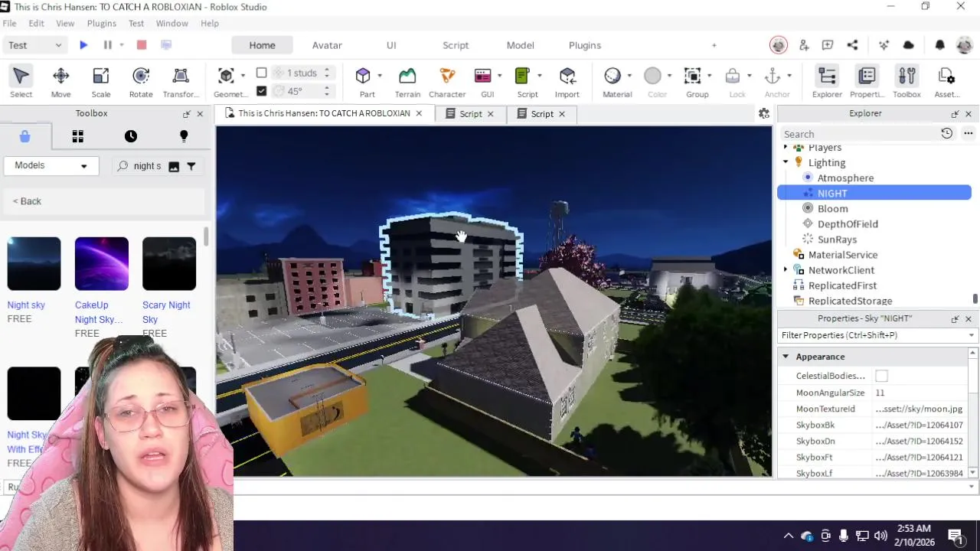Viewport: 980px width, 551px height.
Task: Click the Explorer Search field
Action: (x=857, y=134)
